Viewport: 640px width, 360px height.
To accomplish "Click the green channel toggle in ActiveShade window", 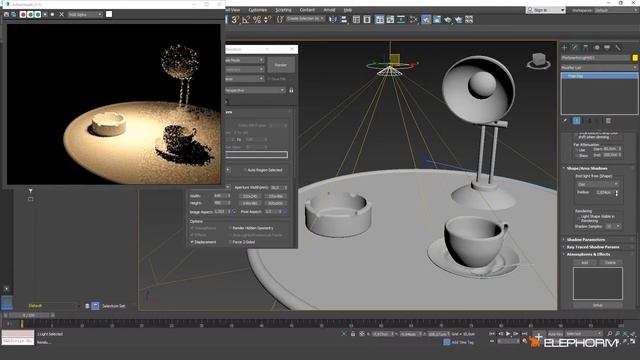I will tap(31, 14).
